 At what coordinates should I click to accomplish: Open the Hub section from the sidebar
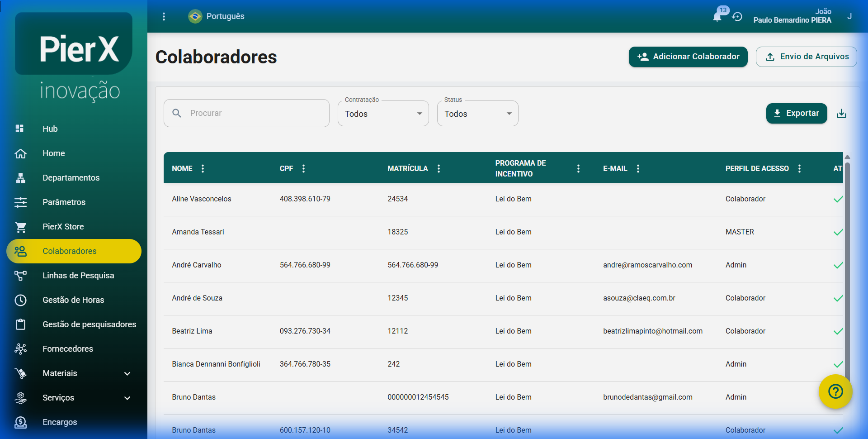point(50,129)
